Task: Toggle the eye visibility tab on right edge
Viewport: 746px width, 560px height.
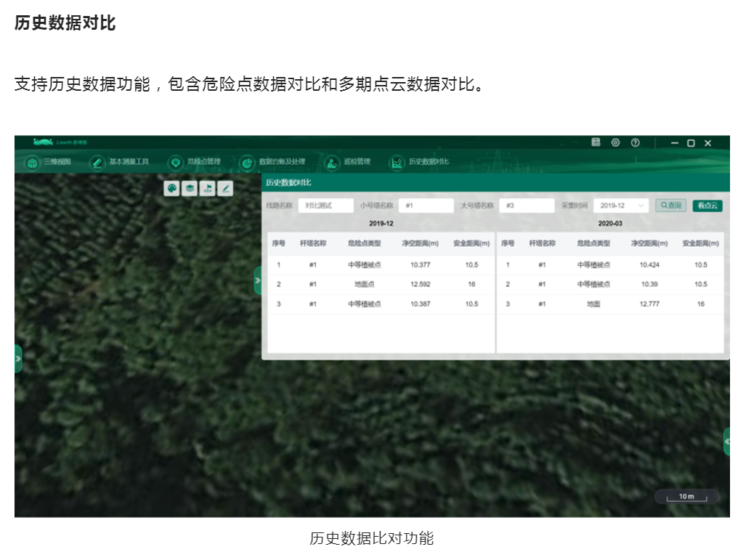Action: point(726,441)
